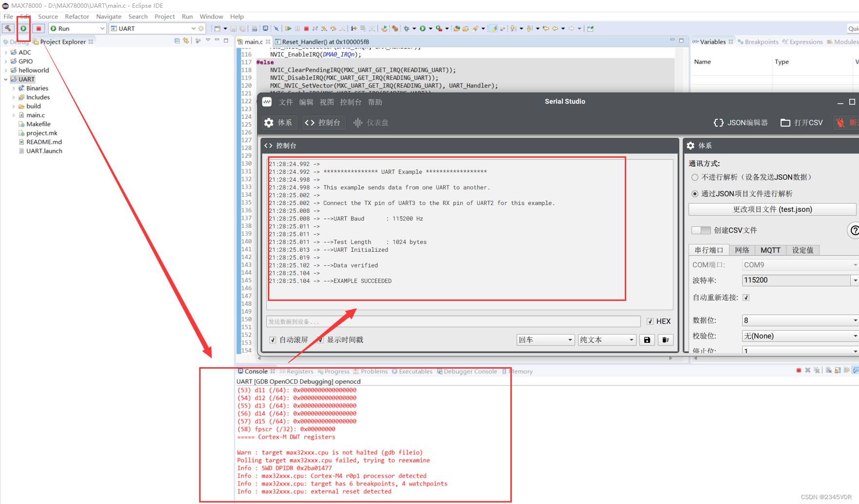Open the Serial Studio 帮助 menu
The image size is (859, 504).
tap(375, 102)
